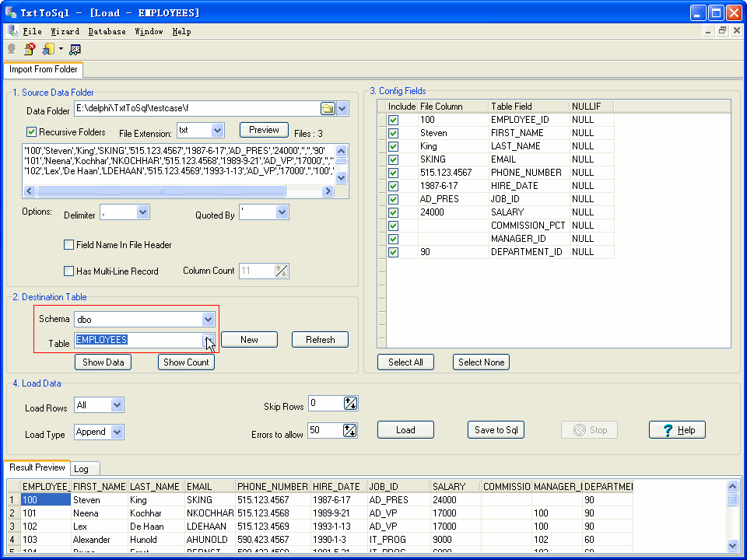This screenshot has width=747, height=560.
Task: Click the disabled Stop button
Action: click(590, 430)
